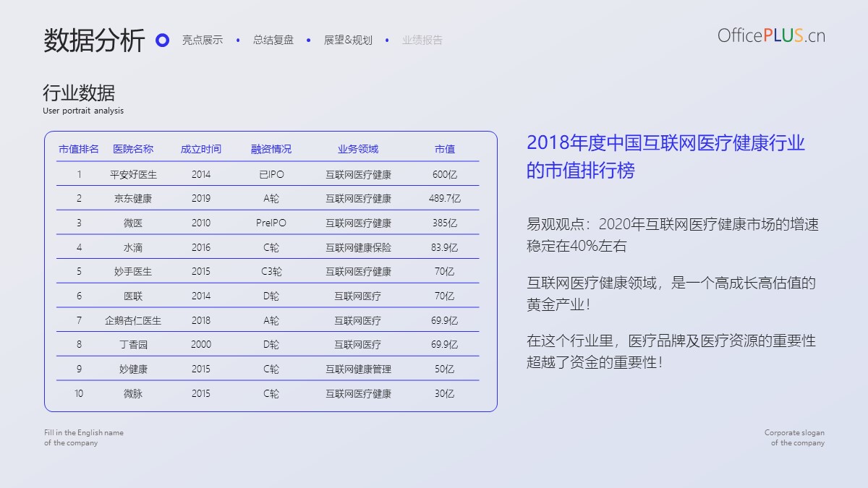Click the founding year 2016 cell
Viewport: 868px width, 488px height.
(x=201, y=247)
